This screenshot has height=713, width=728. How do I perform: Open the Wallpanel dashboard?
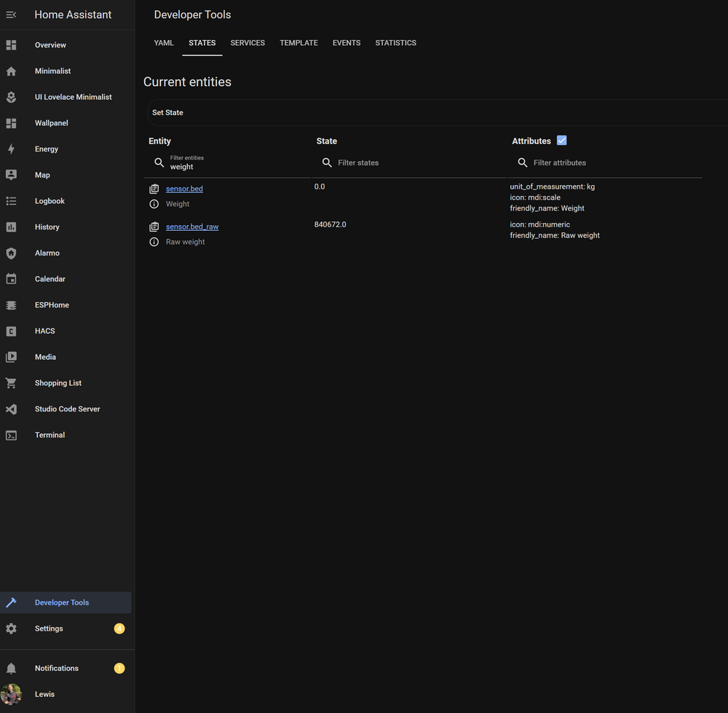click(x=51, y=122)
